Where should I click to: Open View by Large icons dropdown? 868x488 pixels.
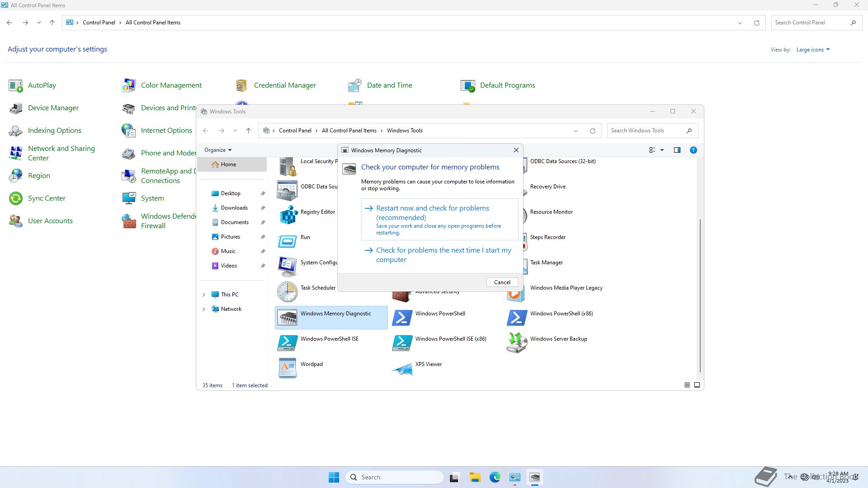(813, 50)
